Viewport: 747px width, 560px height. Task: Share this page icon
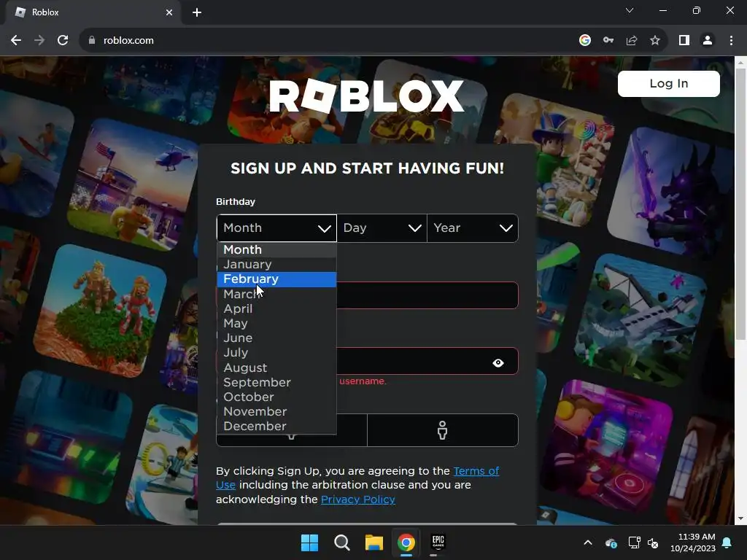(x=632, y=41)
